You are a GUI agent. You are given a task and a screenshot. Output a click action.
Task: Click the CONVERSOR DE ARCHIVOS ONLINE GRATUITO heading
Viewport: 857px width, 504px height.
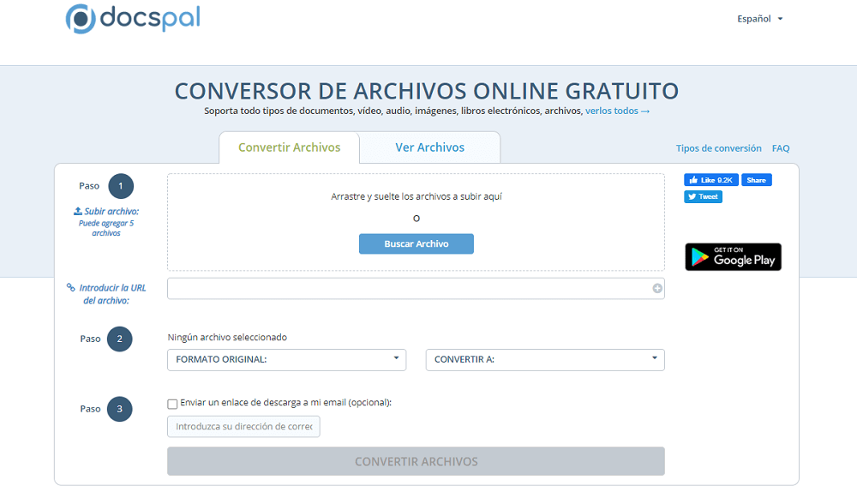click(x=426, y=91)
